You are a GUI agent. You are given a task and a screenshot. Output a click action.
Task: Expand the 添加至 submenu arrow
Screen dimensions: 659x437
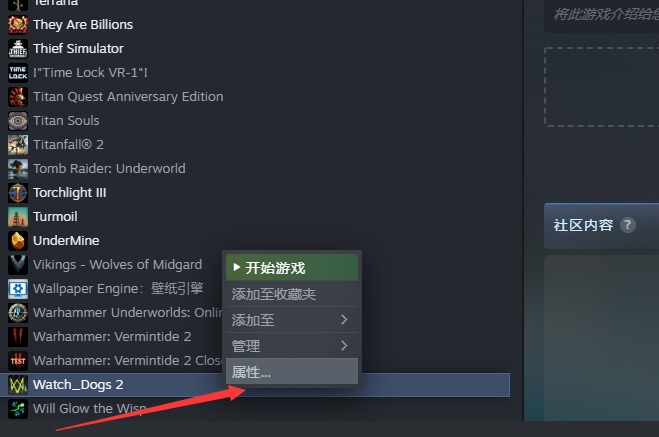coord(344,320)
